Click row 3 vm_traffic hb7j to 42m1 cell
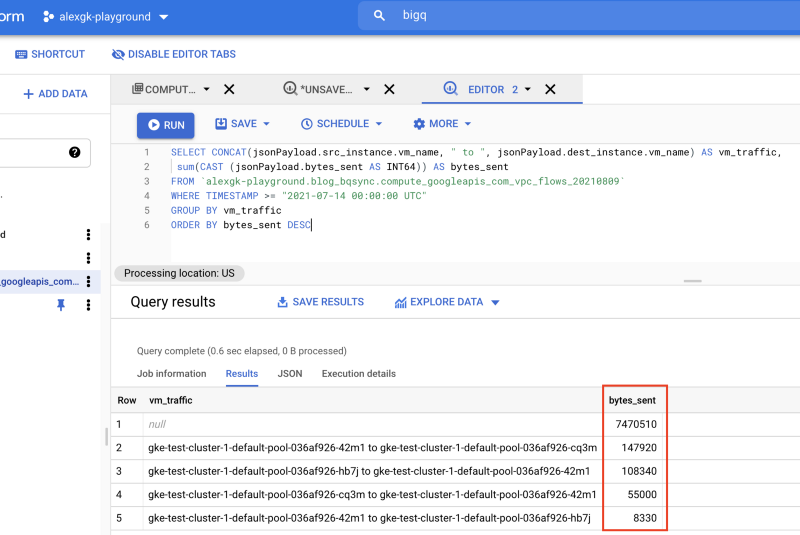Screen dimensions: 800x535 tap(369, 471)
